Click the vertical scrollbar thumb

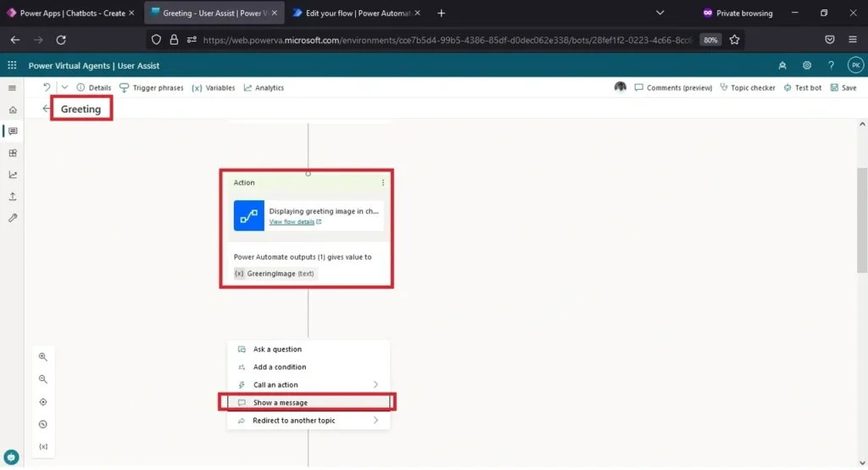click(x=862, y=220)
